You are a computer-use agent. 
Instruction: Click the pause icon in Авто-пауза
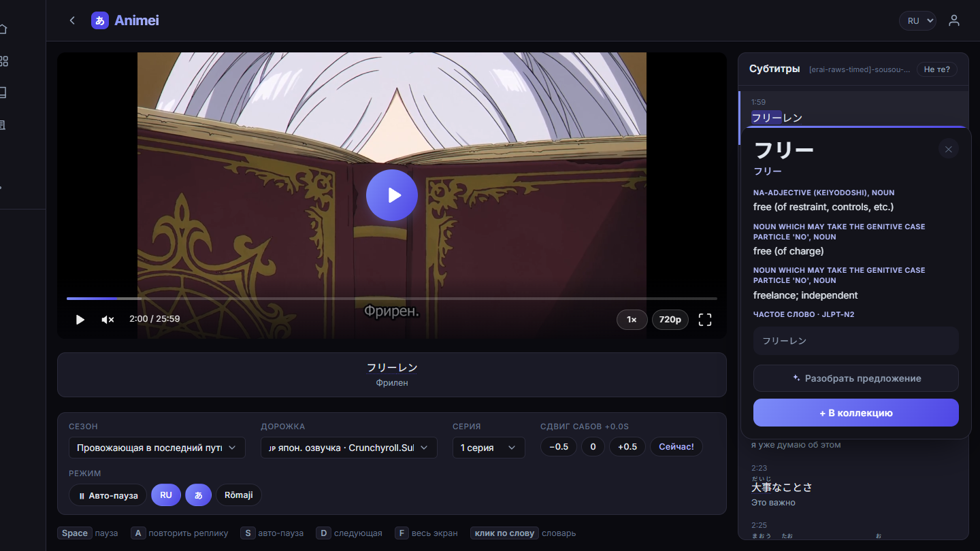pos(82,496)
